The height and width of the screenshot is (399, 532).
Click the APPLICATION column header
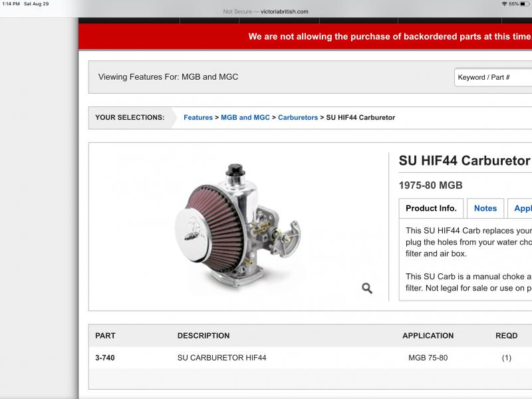click(428, 336)
